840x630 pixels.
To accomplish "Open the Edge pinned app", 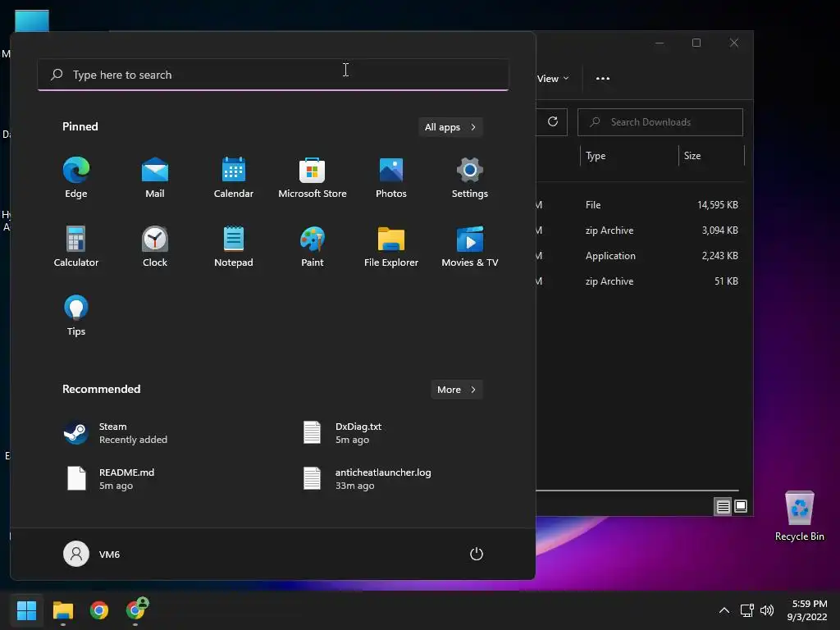I will (x=76, y=178).
